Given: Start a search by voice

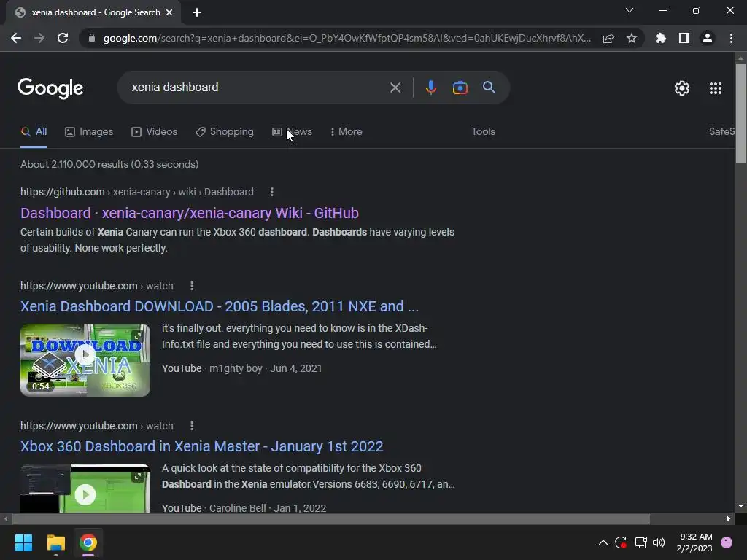Looking at the screenshot, I should tap(430, 87).
